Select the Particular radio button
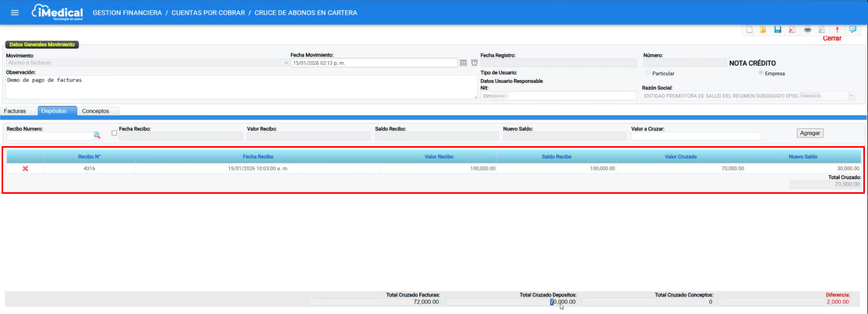Screen dimensions: 868x314 pos(648,73)
